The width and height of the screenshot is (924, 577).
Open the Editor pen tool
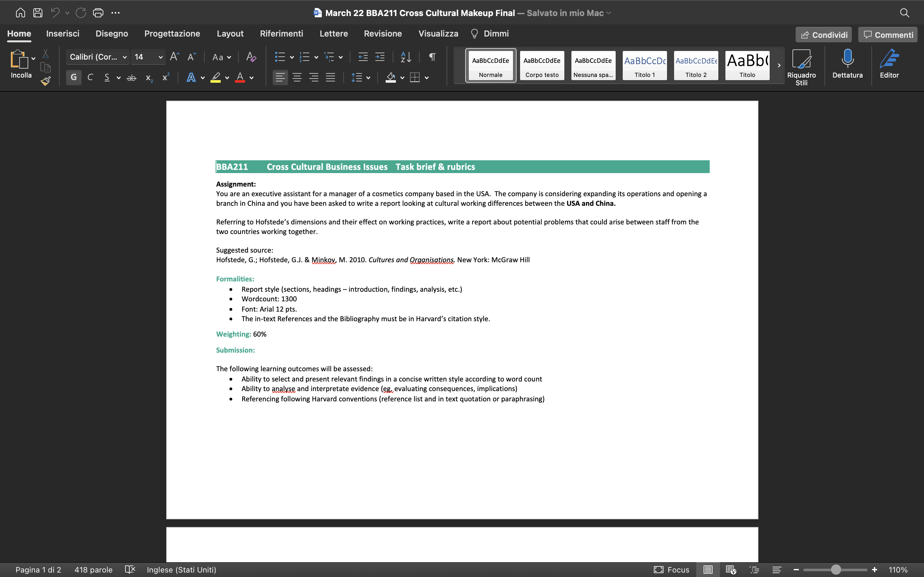coord(889,64)
